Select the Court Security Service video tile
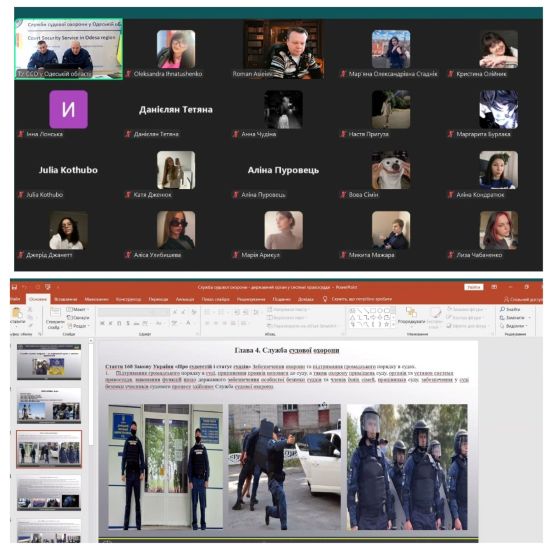 pos(69,49)
